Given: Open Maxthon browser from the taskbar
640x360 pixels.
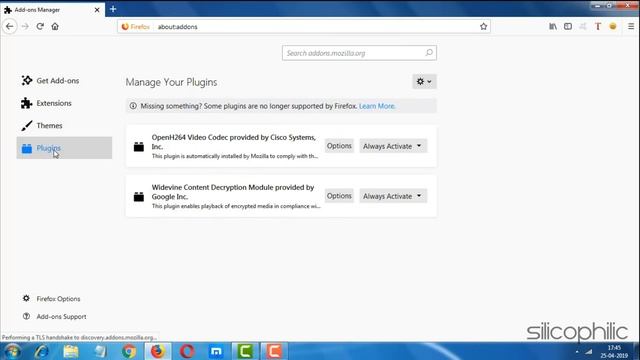Looking at the screenshot, I should tap(216, 351).
